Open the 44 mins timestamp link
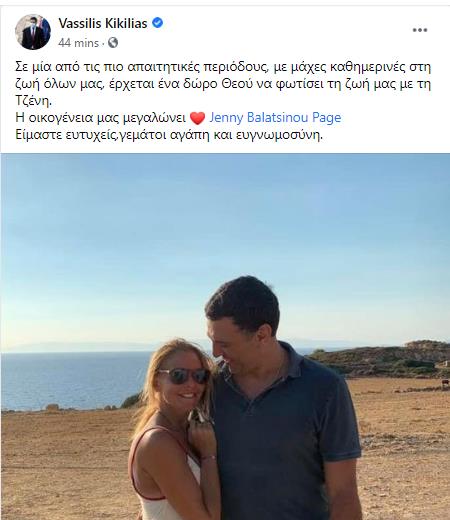The width and height of the screenshot is (450, 520). (x=78, y=43)
